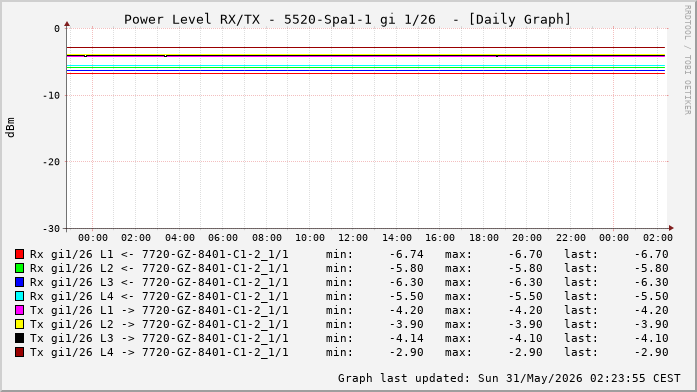Viewport: 697px width, 392px height.
Task: Click the green Rx L2 legend swatch
Action: point(19,268)
